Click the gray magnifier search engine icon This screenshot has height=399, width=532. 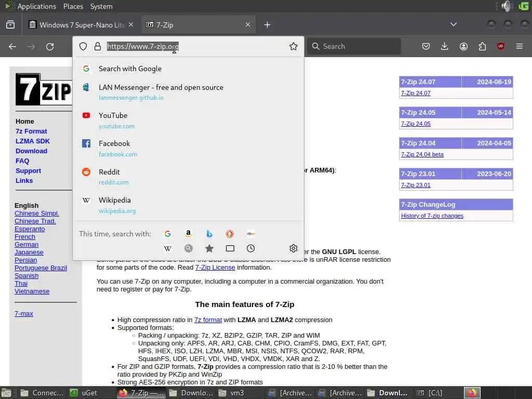(188, 248)
